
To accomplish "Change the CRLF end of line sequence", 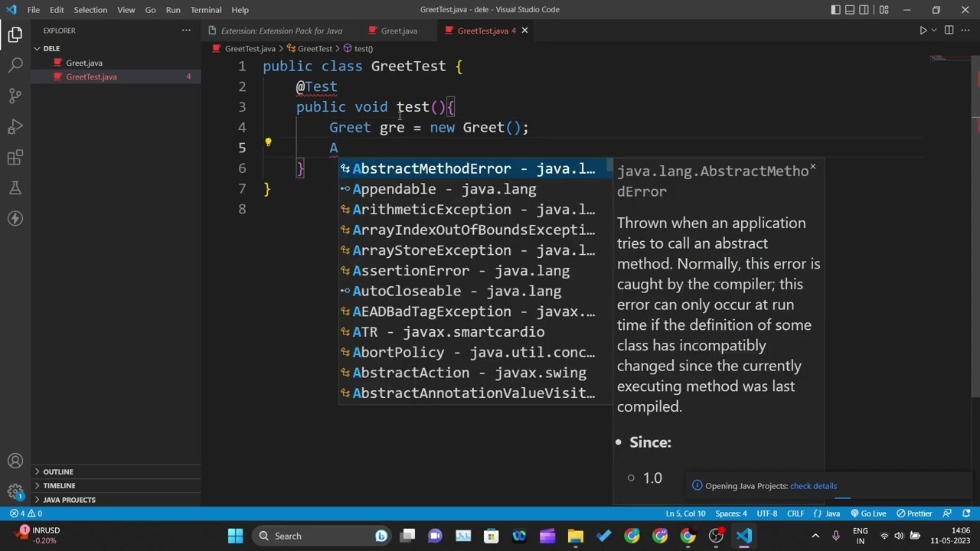I will coord(795,514).
